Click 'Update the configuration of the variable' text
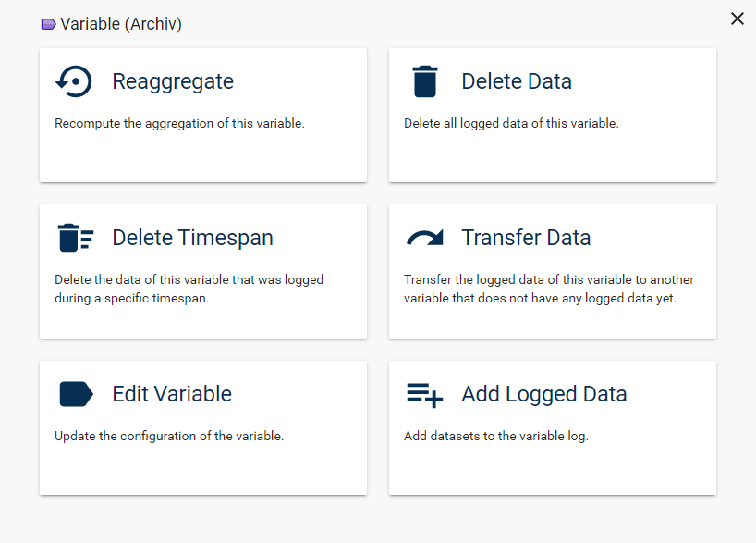This screenshot has height=543, width=756. 169,436
